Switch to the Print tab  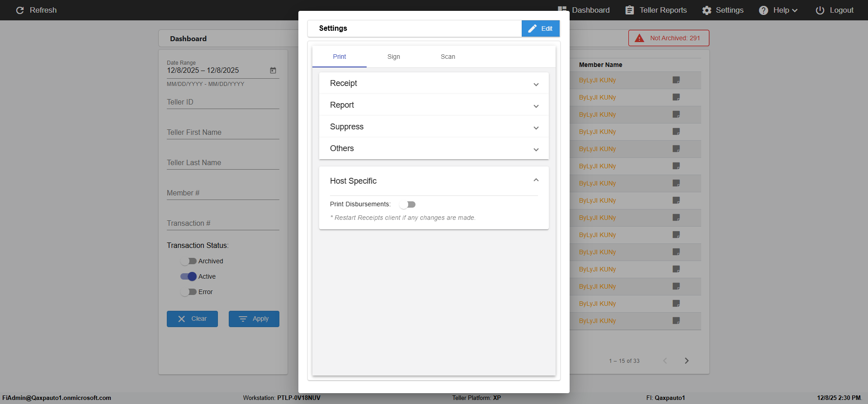(340, 57)
